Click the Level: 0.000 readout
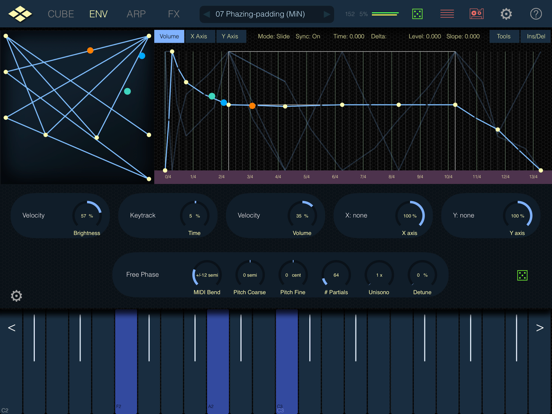 pos(425,36)
